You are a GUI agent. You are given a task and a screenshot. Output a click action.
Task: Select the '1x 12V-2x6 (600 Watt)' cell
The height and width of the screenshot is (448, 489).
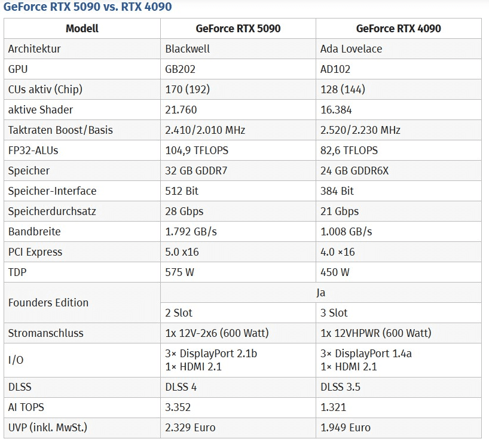coord(217,333)
